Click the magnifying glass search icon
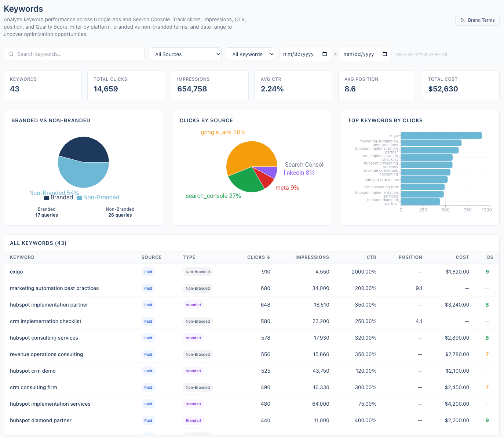Image resolution: width=504 pixels, height=438 pixels. (11, 54)
